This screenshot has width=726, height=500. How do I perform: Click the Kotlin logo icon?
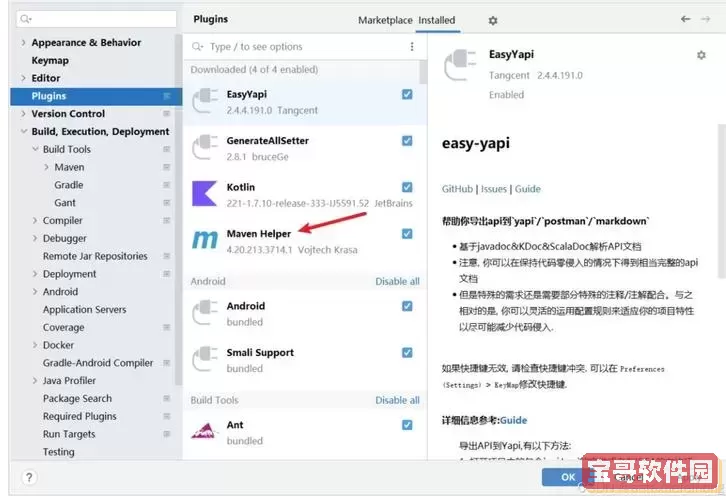(x=205, y=194)
